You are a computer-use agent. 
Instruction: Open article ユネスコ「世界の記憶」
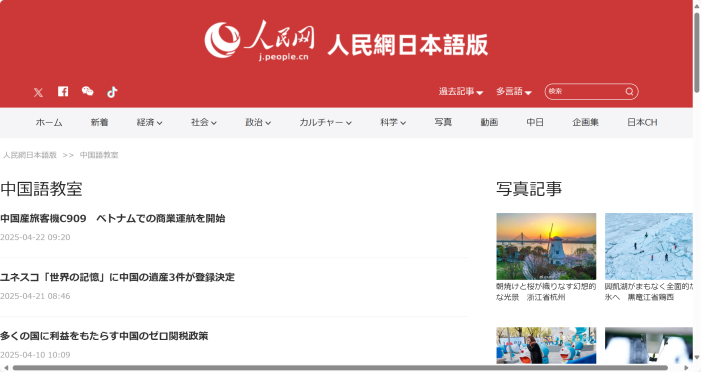click(x=117, y=277)
